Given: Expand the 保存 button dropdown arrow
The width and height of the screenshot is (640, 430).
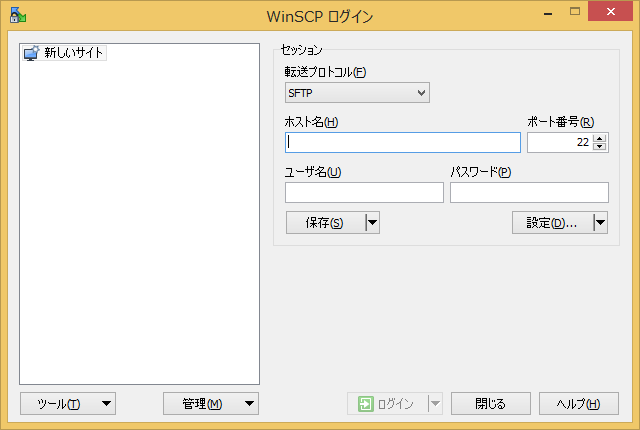Looking at the screenshot, I should 372,223.
